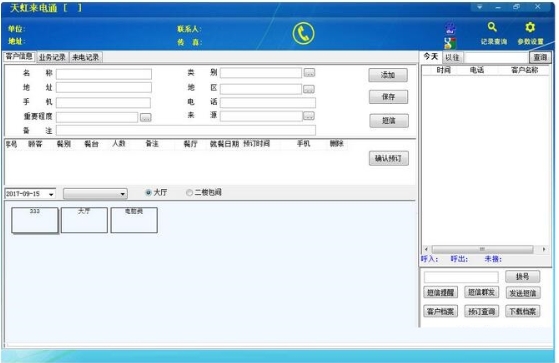
Task: Click the colorful icon below the paw
Action: point(450,43)
